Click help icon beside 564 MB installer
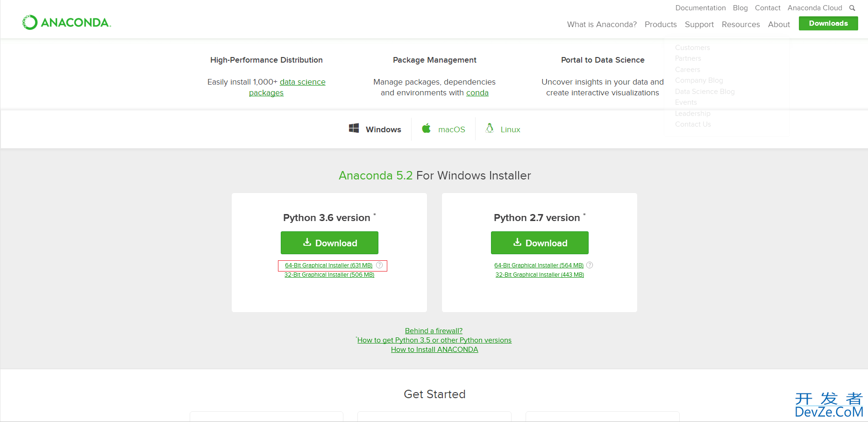The height and width of the screenshot is (422, 868). (x=590, y=265)
